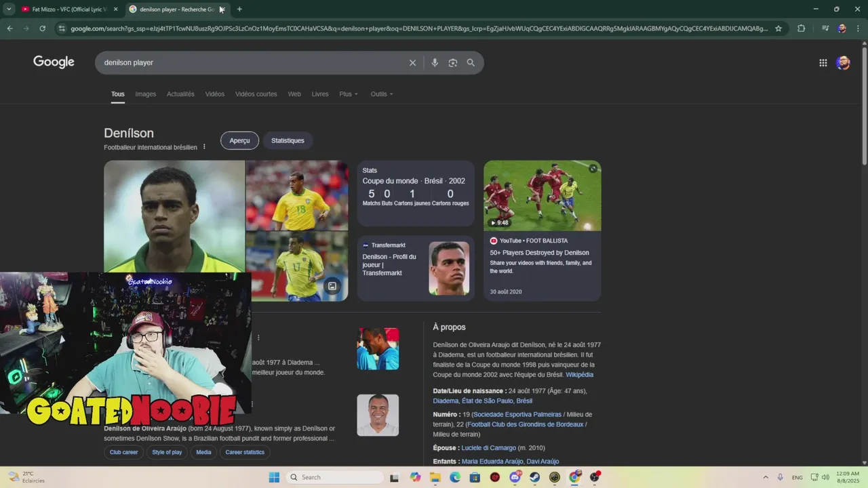This screenshot has width=868, height=488.
Task: Open the large Denílson portrait photo
Action: tap(174, 216)
